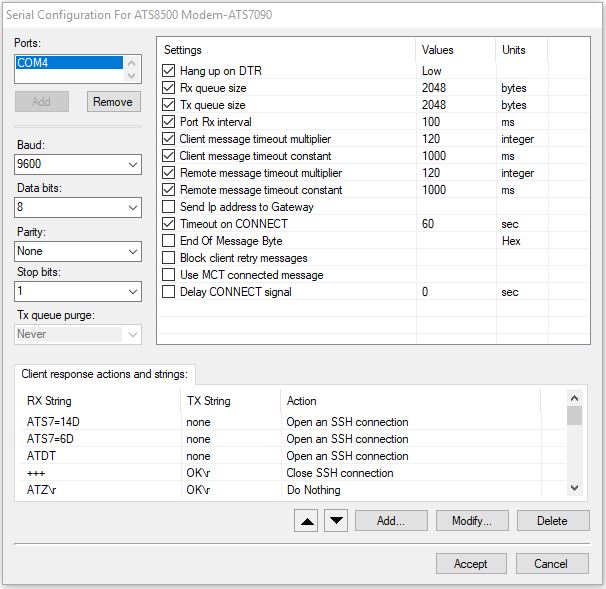The width and height of the screenshot is (606, 589).
Task: Open the Parity dropdown
Action: (78, 251)
